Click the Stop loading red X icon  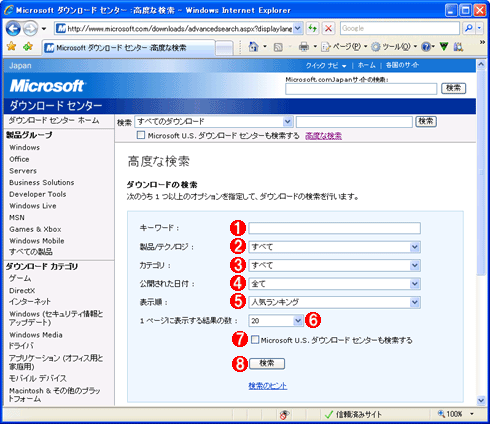tap(328, 28)
